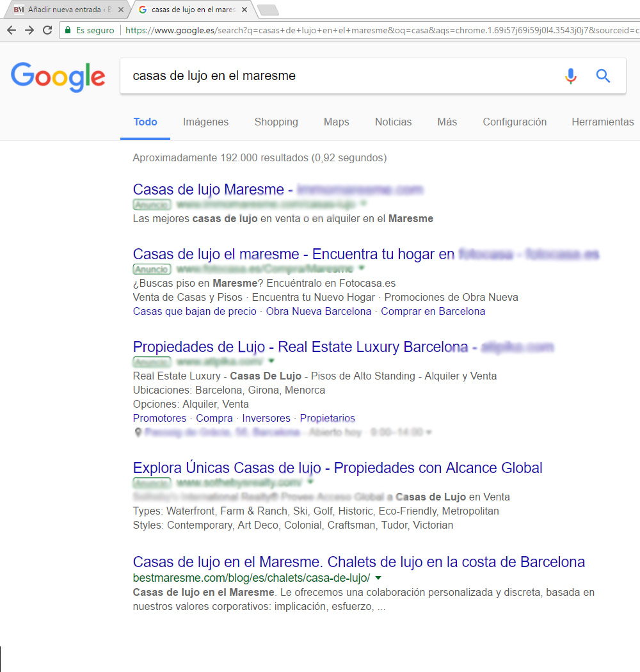The width and height of the screenshot is (640, 672).
Task: Click the bestmaresme.com/blog/es/chalets/casa-de-lujo/ URL
Action: click(x=251, y=578)
